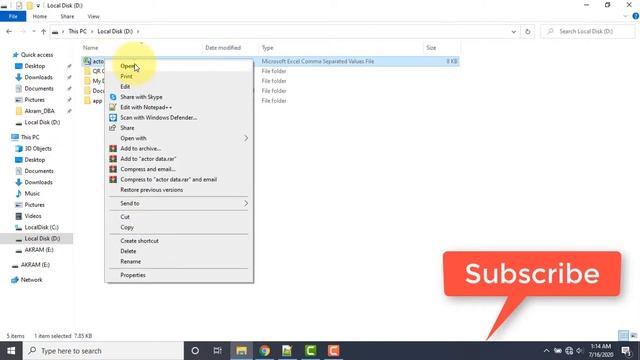Open the green Camtasia taskbar icon

point(311,351)
